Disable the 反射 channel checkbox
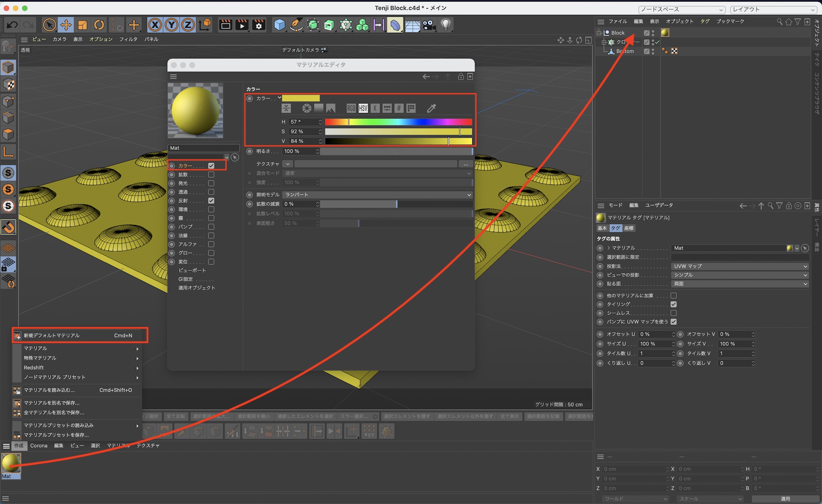Screen dimensions: 822x504 click(x=211, y=201)
